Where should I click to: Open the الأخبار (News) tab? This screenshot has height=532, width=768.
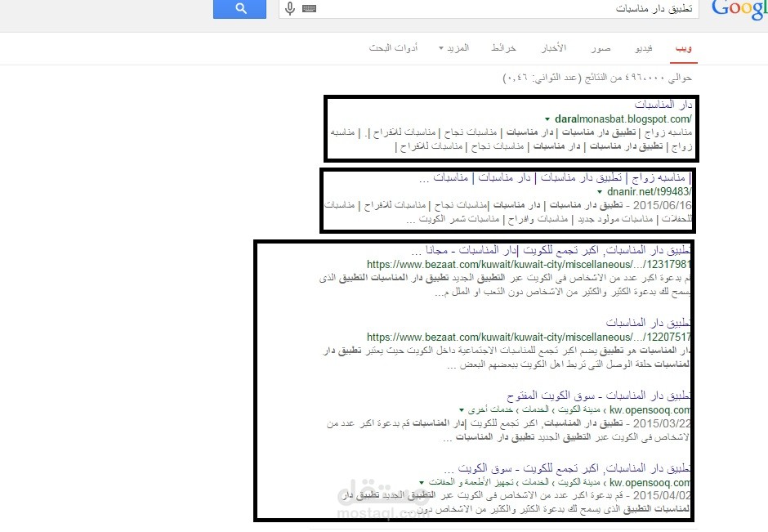coord(554,48)
